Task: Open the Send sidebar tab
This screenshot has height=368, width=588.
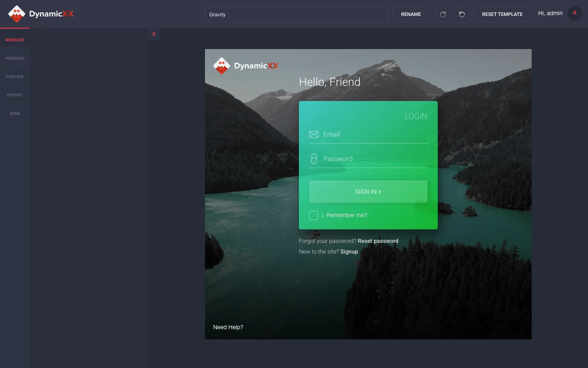Action: 15,114
